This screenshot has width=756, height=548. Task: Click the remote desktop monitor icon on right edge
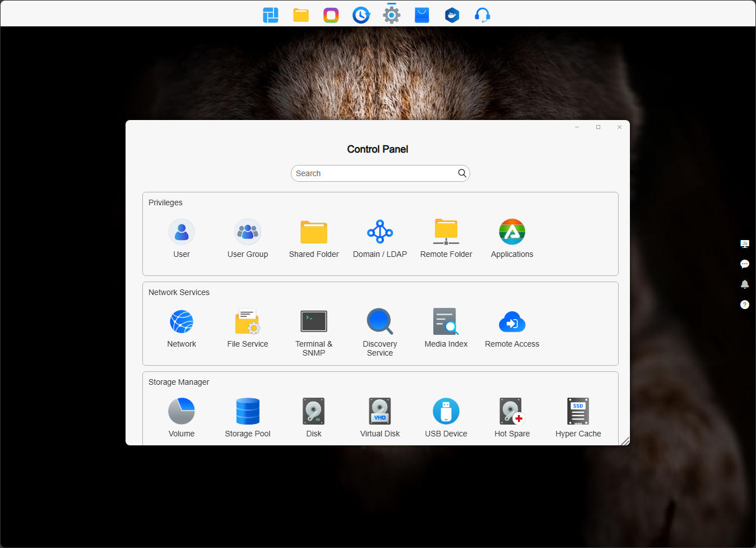point(745,244)
